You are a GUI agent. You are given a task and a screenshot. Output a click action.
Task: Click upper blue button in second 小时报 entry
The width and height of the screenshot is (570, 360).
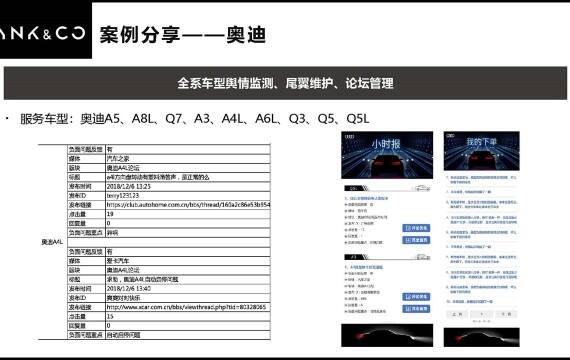(x=416, y=296)
